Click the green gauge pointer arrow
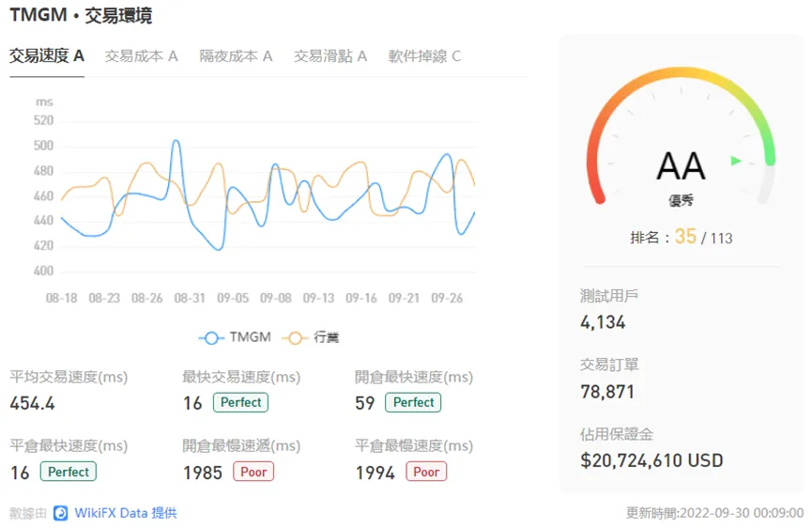 click(736, 161)
